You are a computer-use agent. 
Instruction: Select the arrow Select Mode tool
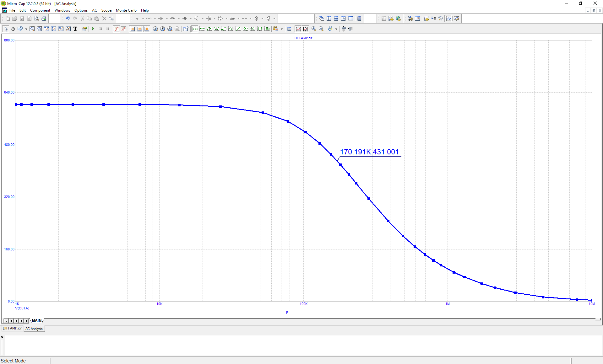6,29
